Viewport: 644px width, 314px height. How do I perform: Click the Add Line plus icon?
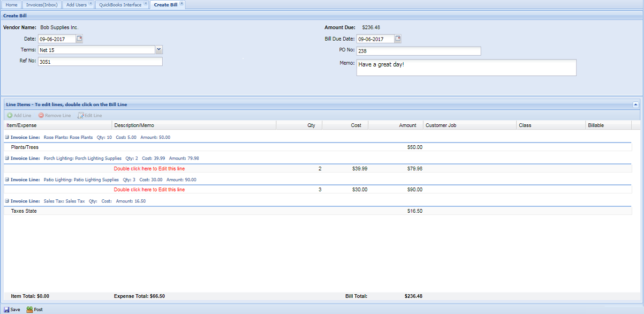coord(10,115)
